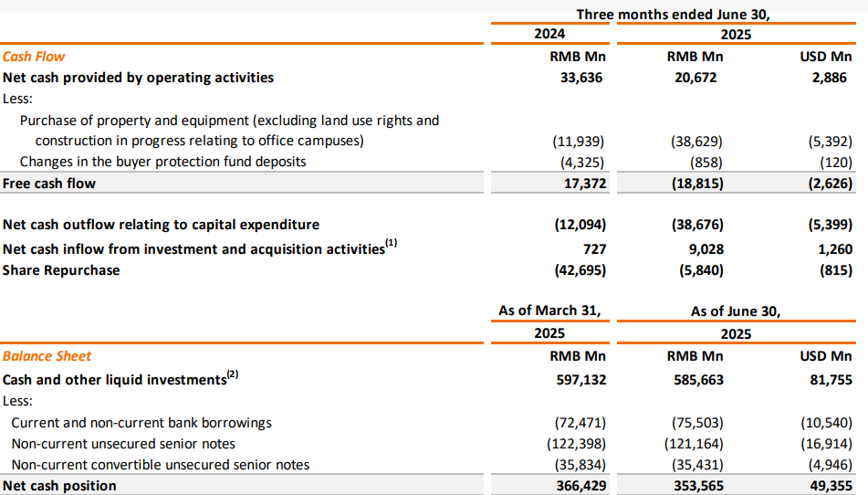The height and width of the screenshot is (495, 868).
Task: Select Net cash position row label
Action: 60,486
